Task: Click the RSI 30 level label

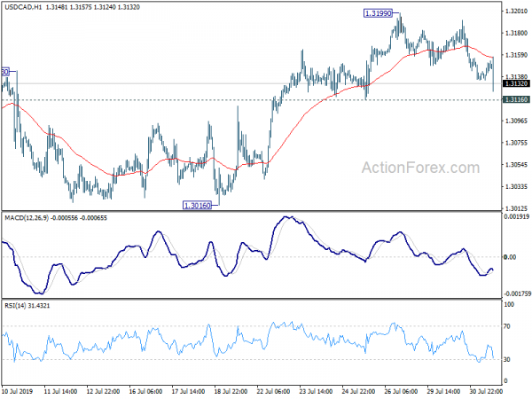Action: (x=507, y=359)
